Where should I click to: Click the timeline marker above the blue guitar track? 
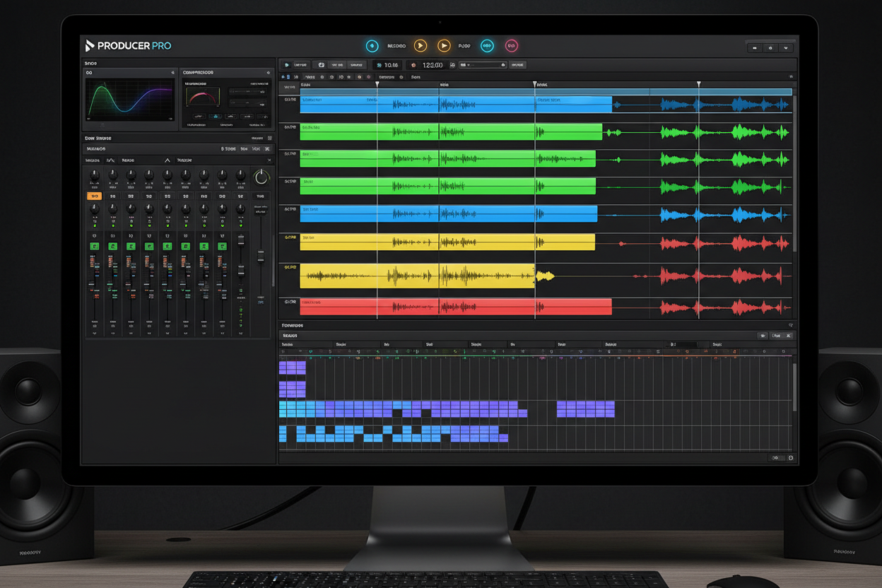377,83
